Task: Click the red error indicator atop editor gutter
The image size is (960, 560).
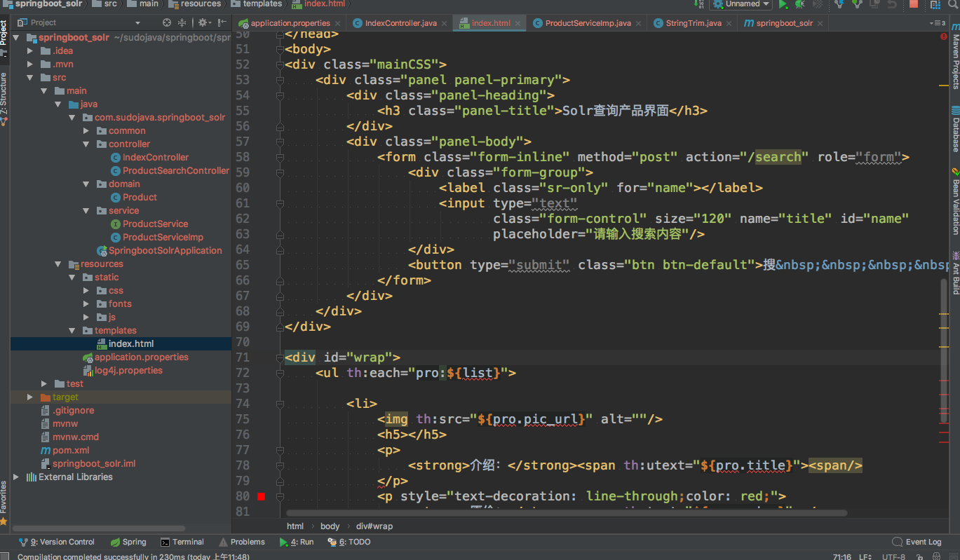Action: (x=943, y=36)
